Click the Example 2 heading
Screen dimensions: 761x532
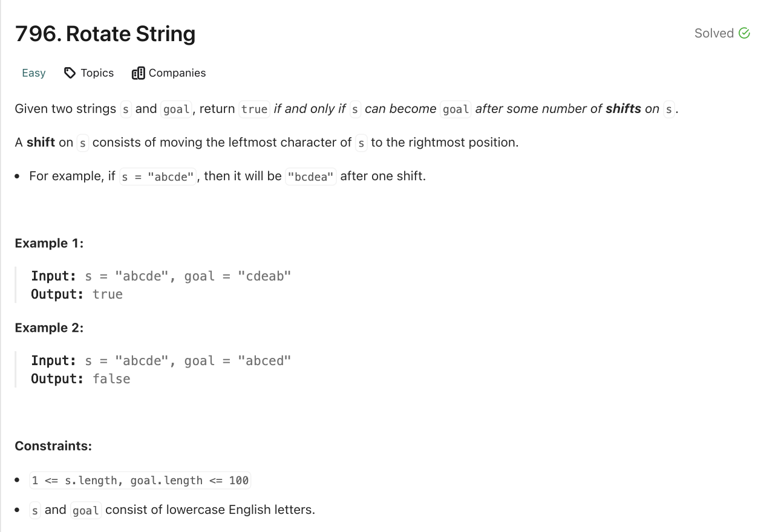tap(49, 328)
